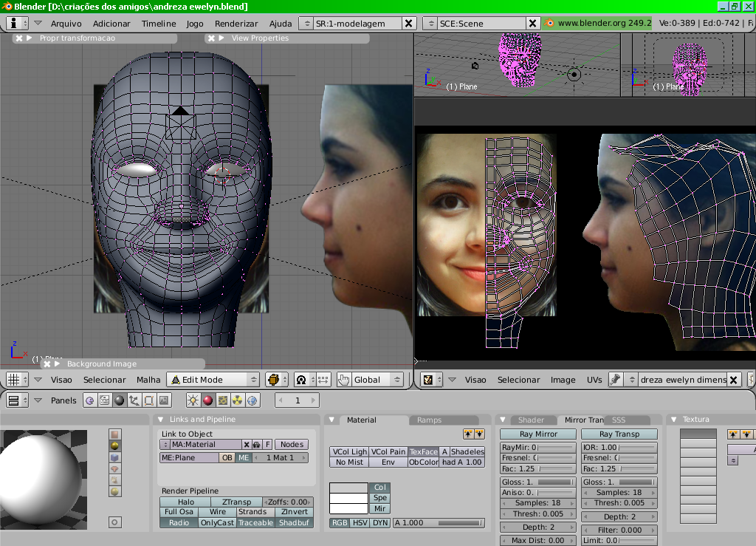Pin the image with the pushpin icon
Viewport: 756px width, 546px height.
click(615, 380)
